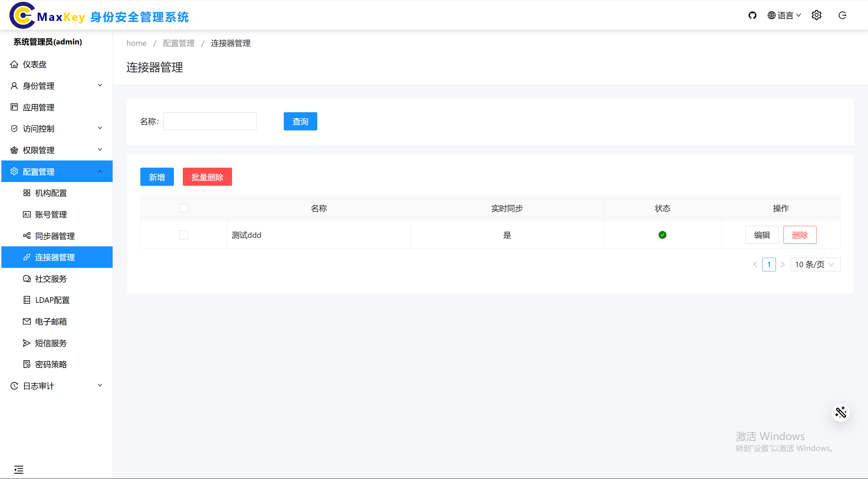Toggle the select-all checkbox in table header
This screenshot has height=479, width=868.
[x=184, y=208]
